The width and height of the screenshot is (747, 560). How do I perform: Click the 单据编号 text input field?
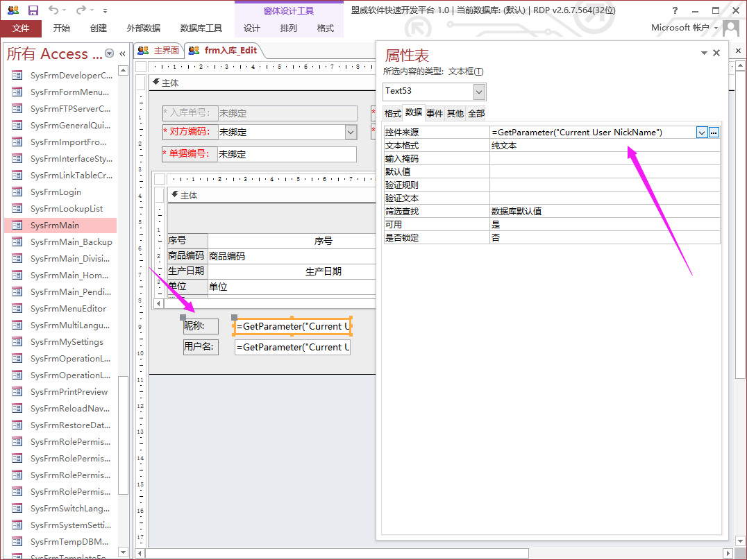pyautogui.click(x=287, y=154)
